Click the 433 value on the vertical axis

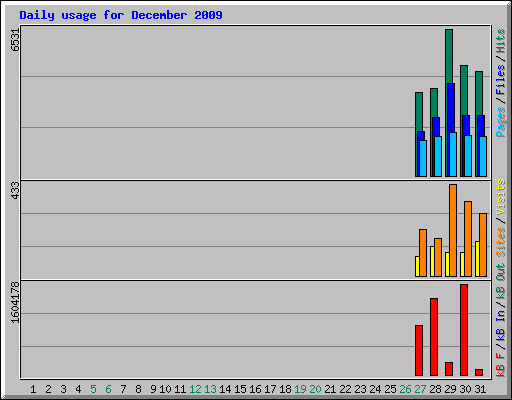point(15,190)
